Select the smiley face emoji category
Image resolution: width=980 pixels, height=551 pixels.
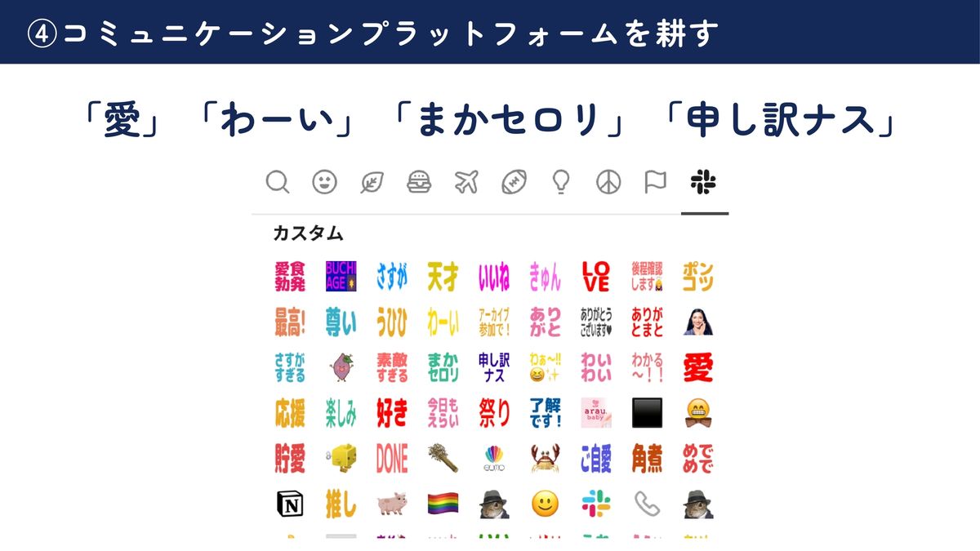(x=325, y=182)
